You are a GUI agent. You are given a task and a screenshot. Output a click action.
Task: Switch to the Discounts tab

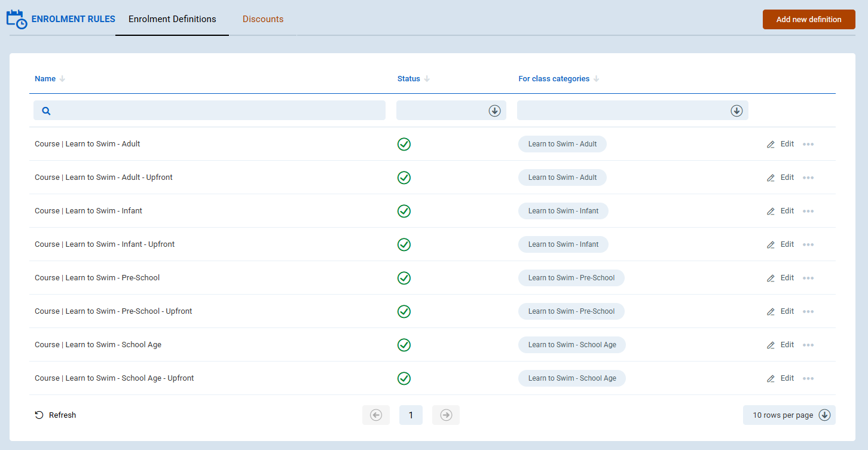coord(263,19)
